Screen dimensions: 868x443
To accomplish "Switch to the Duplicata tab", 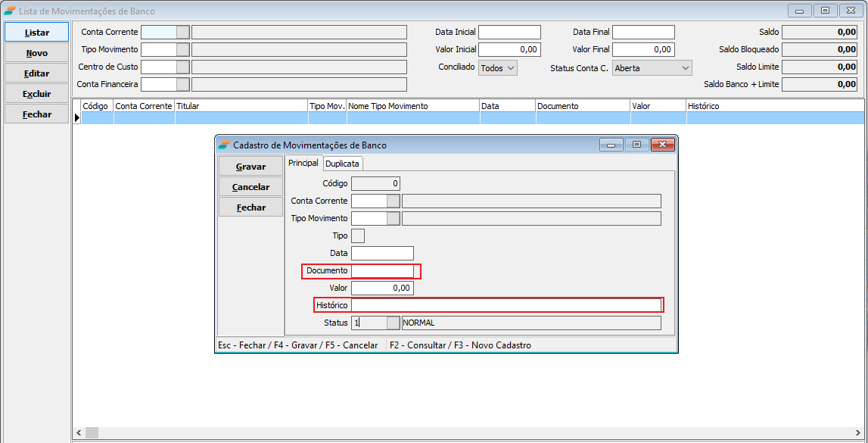I will pos(343,164).
